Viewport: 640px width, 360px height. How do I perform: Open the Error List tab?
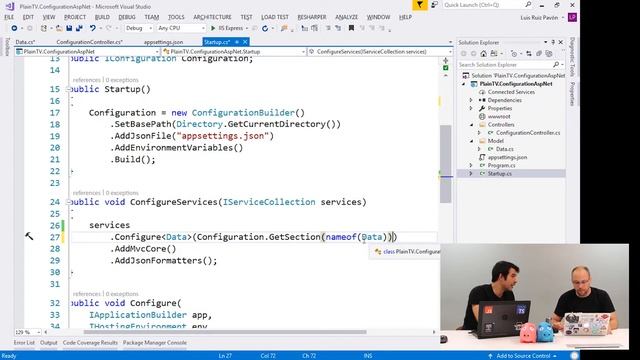[x=24, y=343]
